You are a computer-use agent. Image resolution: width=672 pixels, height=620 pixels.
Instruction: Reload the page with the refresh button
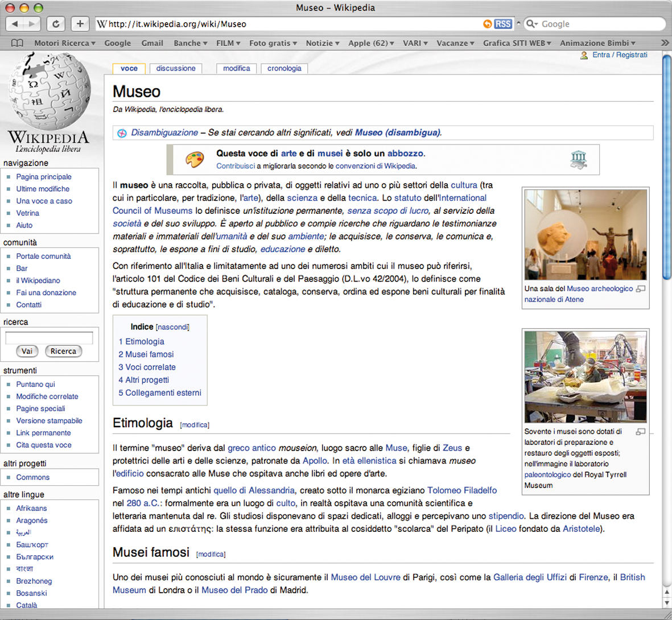[56, 24]
